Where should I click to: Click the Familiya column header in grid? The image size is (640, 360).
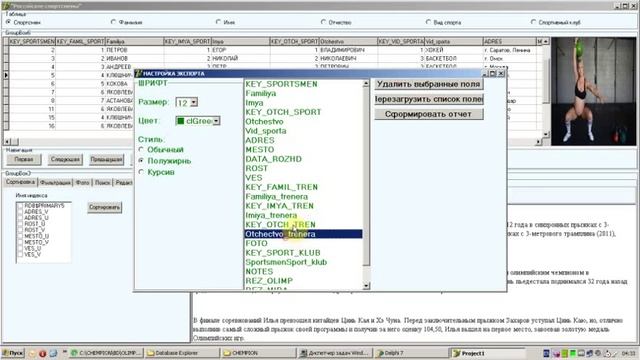(135, 41)
